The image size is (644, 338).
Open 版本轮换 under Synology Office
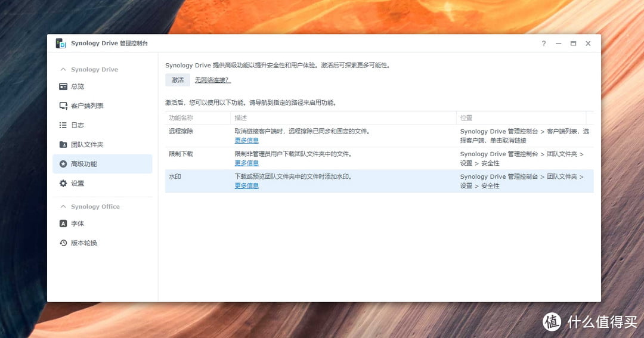click(103, 243)
